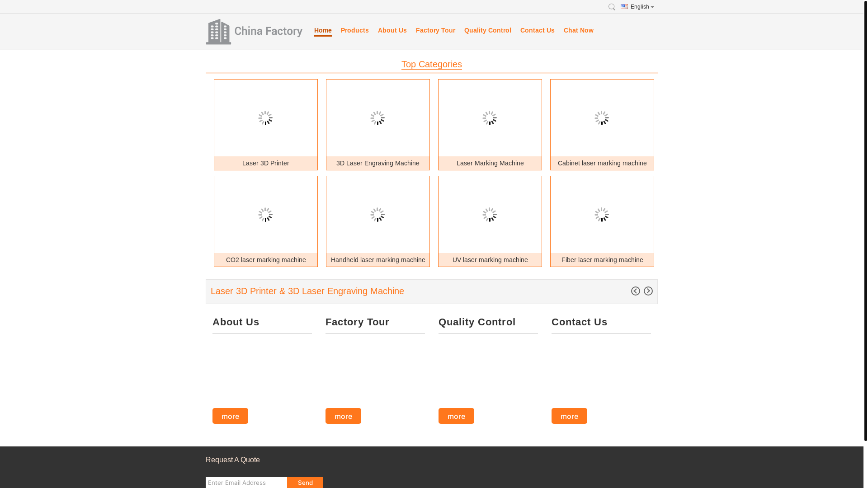Click the Send button
868x488 pixels.
(305, 483)
